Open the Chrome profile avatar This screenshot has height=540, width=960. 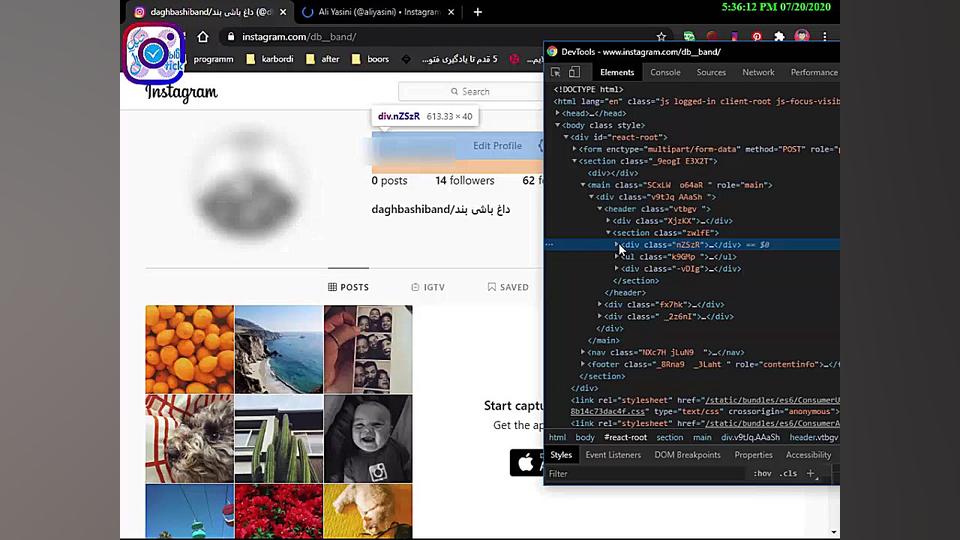(802, 37)
